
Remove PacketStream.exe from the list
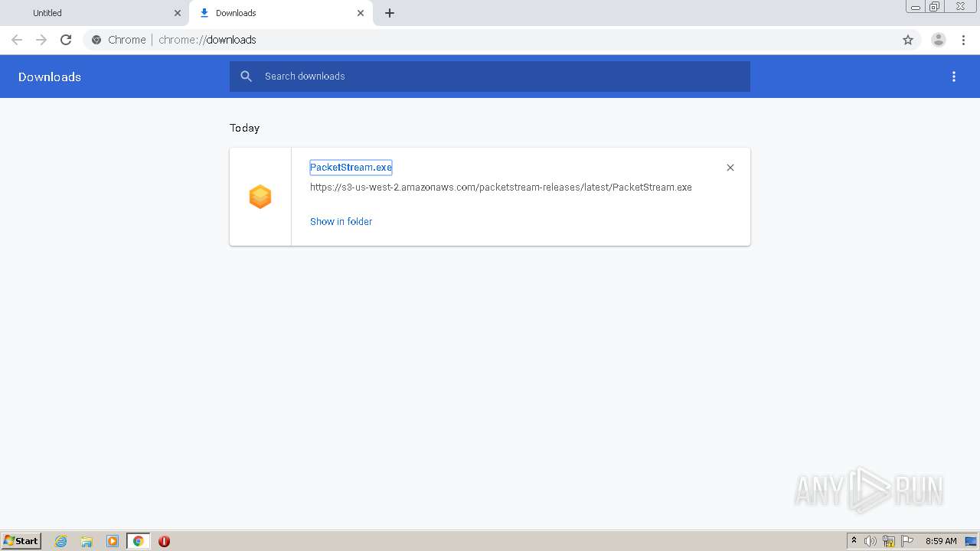(x=730, y=168)
